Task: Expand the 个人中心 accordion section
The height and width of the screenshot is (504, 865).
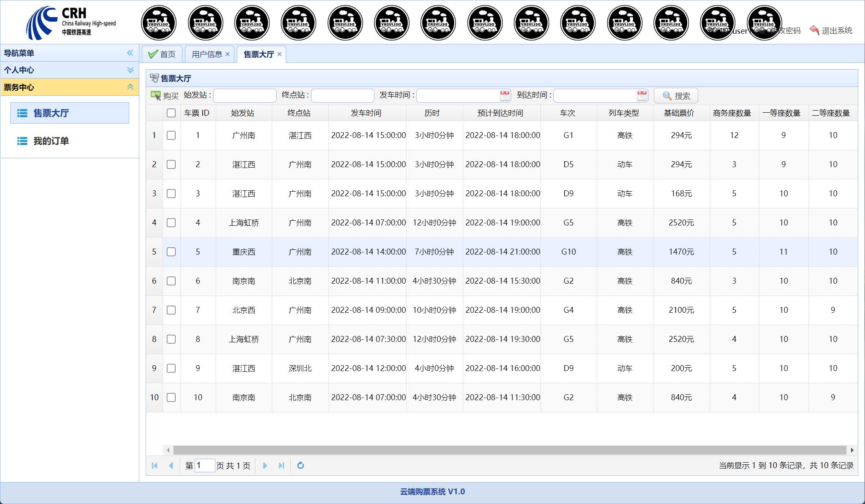Action: (x=130, y=70)
